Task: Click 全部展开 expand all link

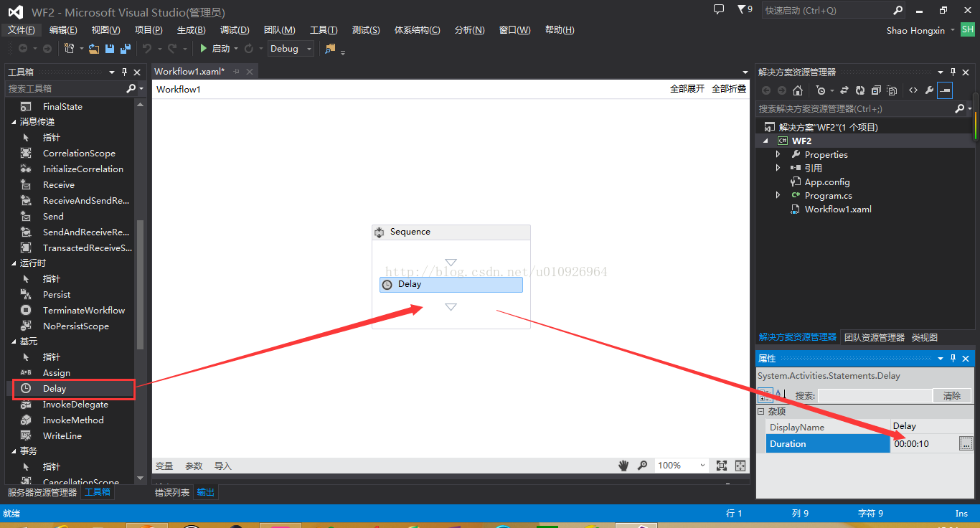Action: tap(687, 89)
